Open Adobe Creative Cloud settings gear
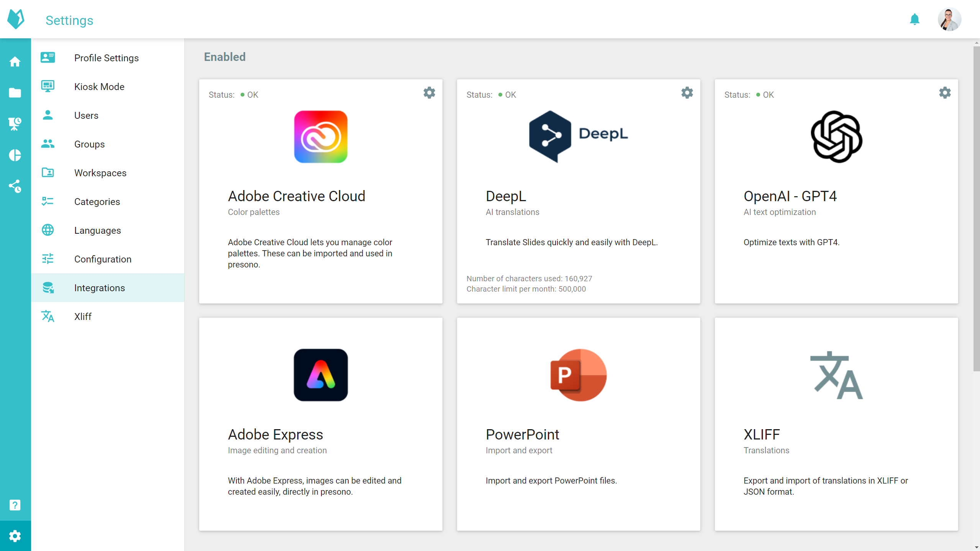The image size is (980, 551). tap(429, 93)
